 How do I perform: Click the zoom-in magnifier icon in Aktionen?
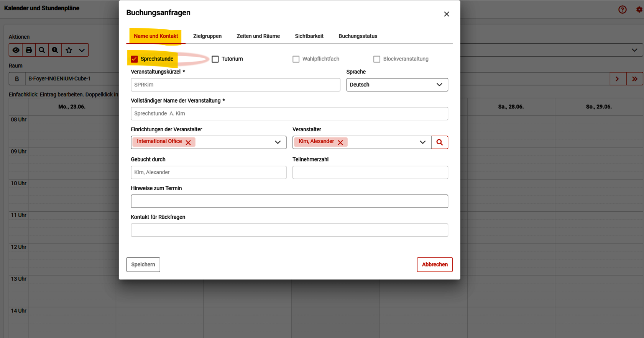click(x=55, y=50)
